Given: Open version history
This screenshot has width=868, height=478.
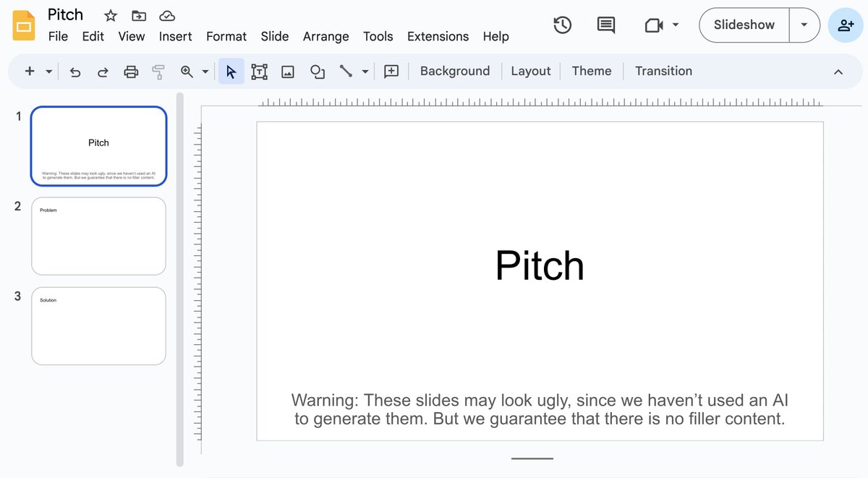Looking at the screenshot, I should tap(563, 25).
